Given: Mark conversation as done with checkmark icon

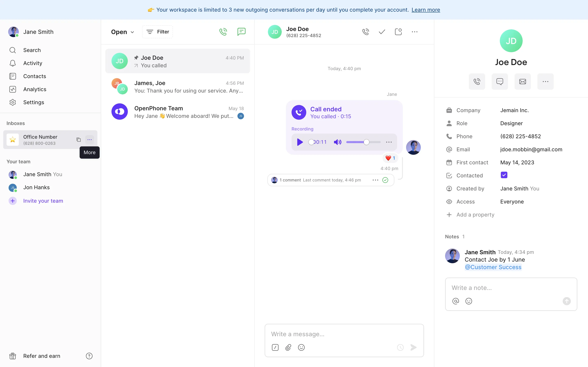Looking at the screenshot, I should [382, 32].
